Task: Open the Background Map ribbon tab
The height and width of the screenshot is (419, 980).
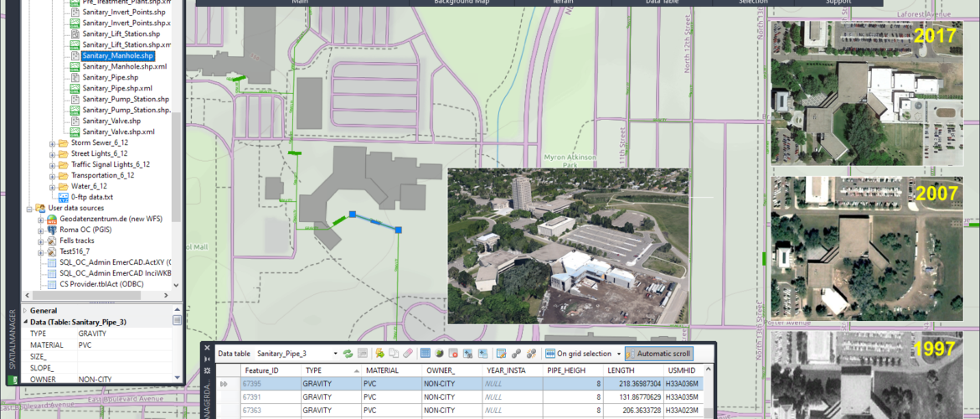Action: 462,3
